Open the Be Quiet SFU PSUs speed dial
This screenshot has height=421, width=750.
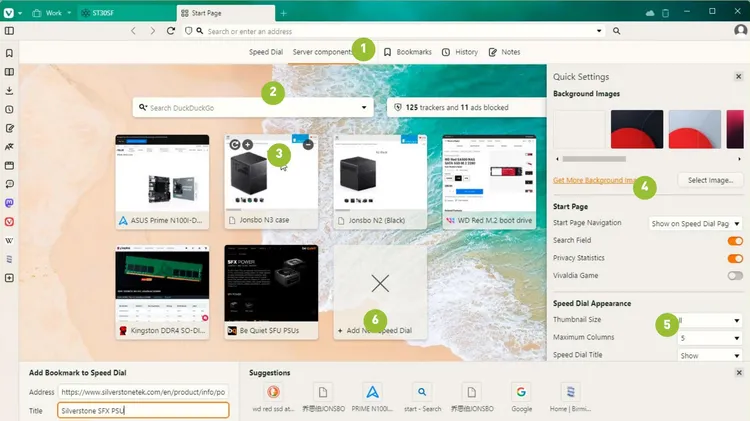271,292
